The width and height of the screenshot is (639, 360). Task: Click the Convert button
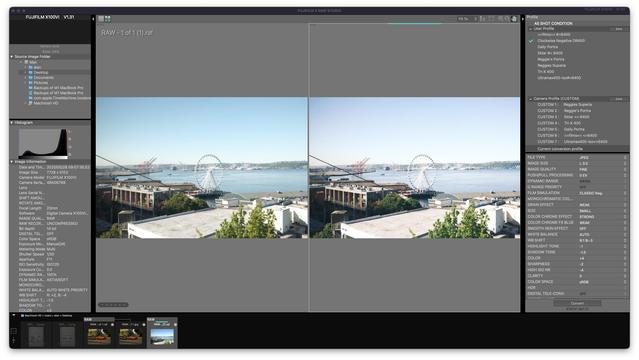point(577,303)
